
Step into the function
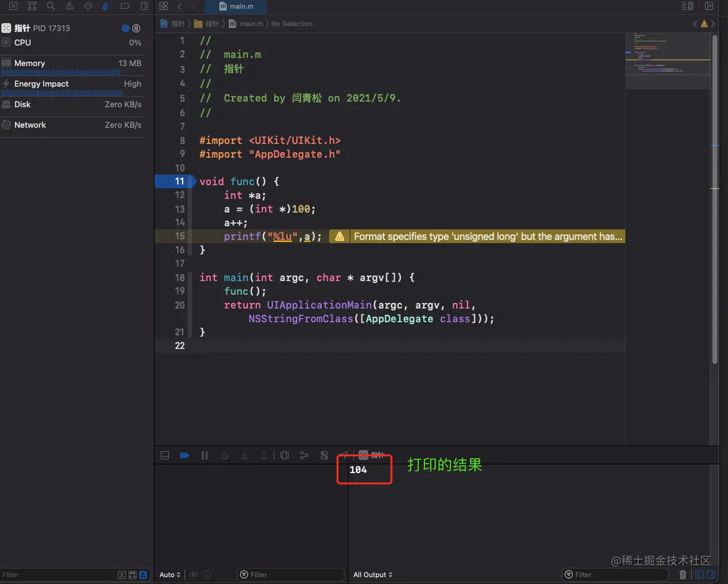244,456
